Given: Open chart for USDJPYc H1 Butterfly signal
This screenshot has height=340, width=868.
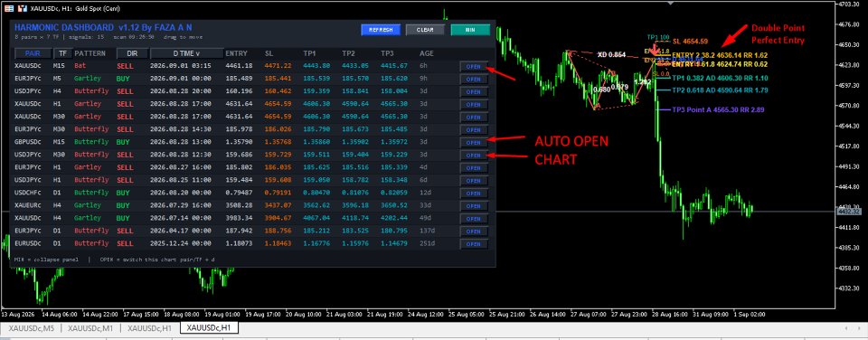Looking at the screenshot, I should [474, 181].
